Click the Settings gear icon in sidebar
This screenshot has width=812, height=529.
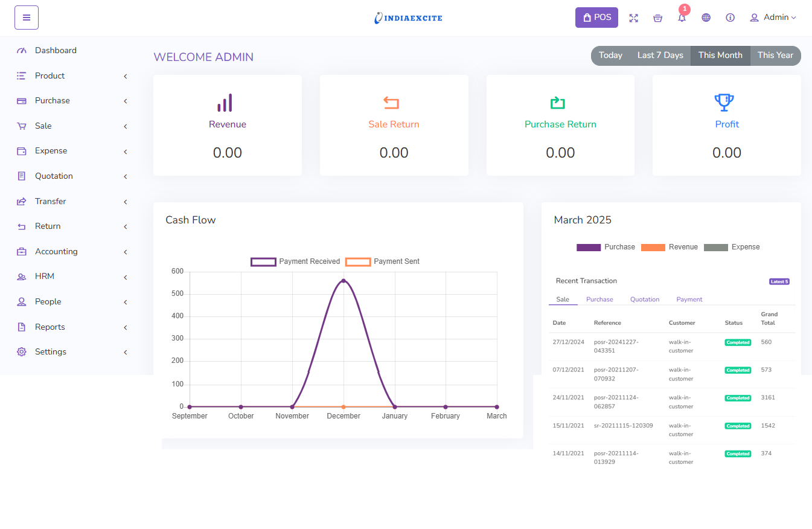22,352
